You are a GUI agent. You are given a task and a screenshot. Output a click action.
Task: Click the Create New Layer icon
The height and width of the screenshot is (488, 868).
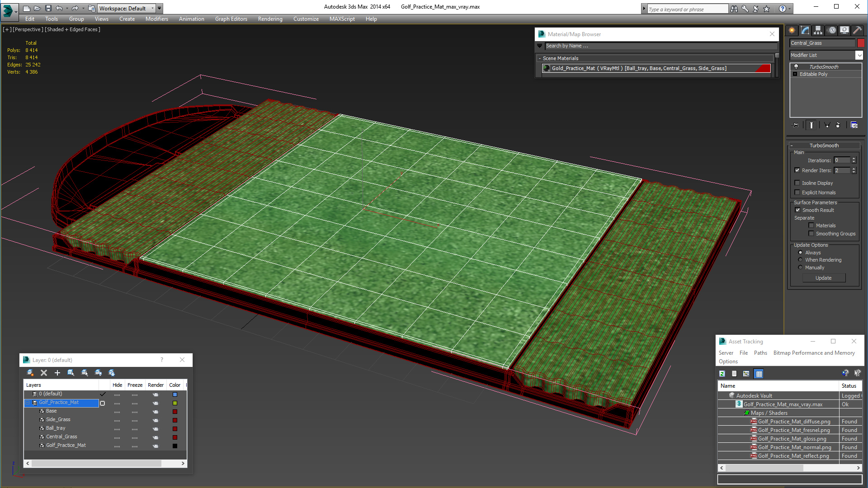[x=30, y=373]
